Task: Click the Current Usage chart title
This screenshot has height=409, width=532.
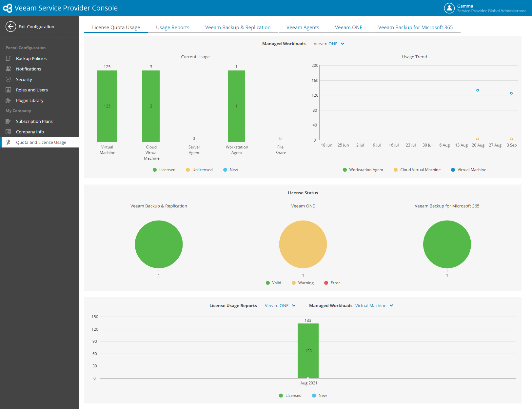Action: 195,57
